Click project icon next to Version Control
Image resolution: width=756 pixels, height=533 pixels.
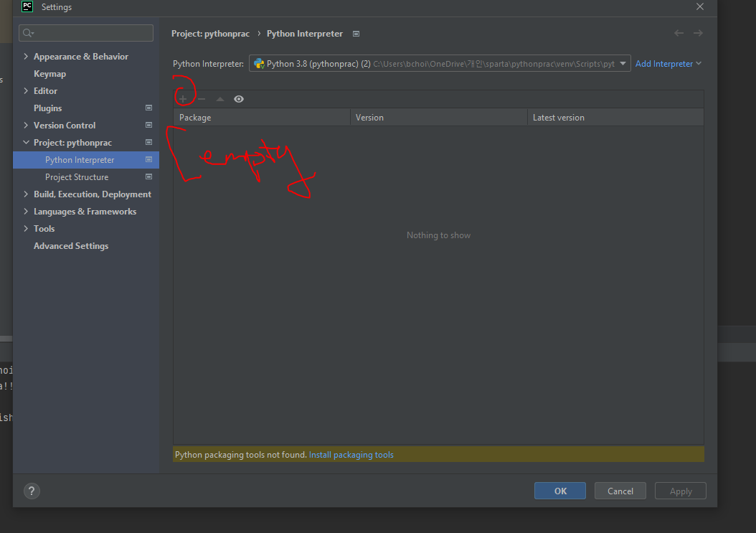click(149, 126)
